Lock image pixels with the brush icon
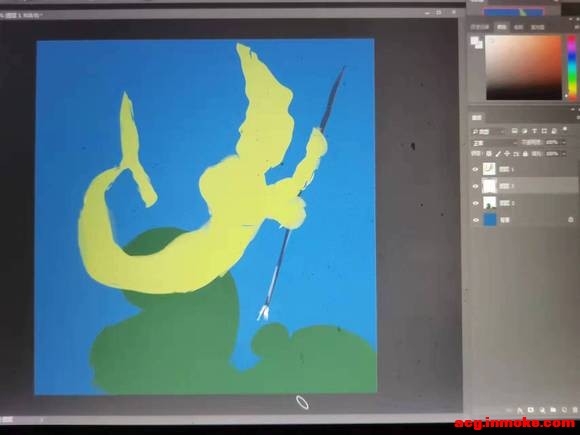The height and width of the screenshot is (435, 580). (498, 154)
